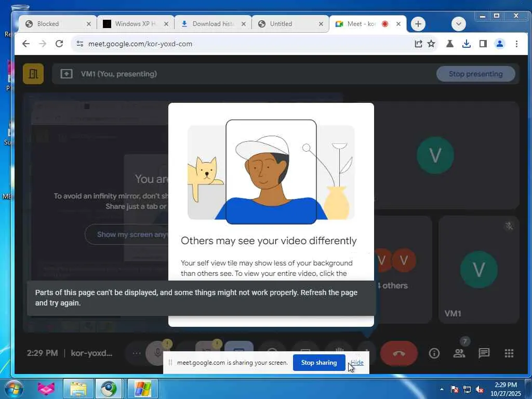Select the Meet tab
This screenshot has height=399, width=532.
pos(368,24)
